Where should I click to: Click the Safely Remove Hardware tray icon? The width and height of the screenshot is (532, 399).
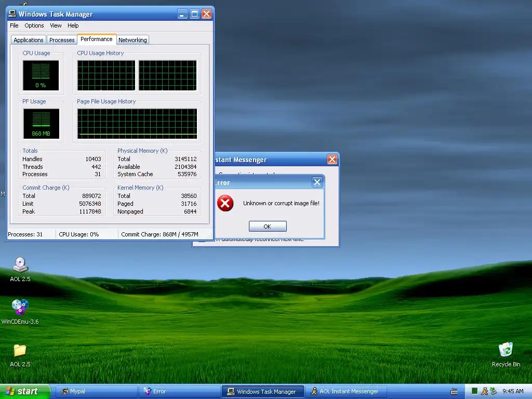click(494, 391)
